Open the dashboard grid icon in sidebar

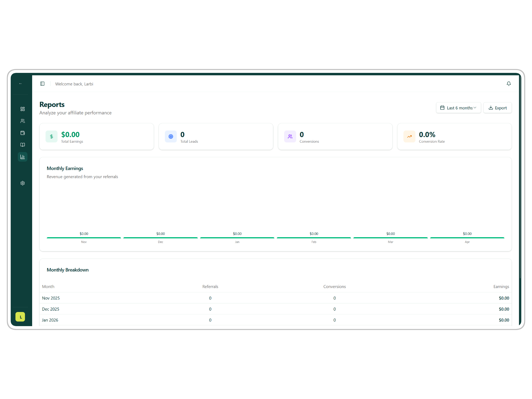[22, 109]
